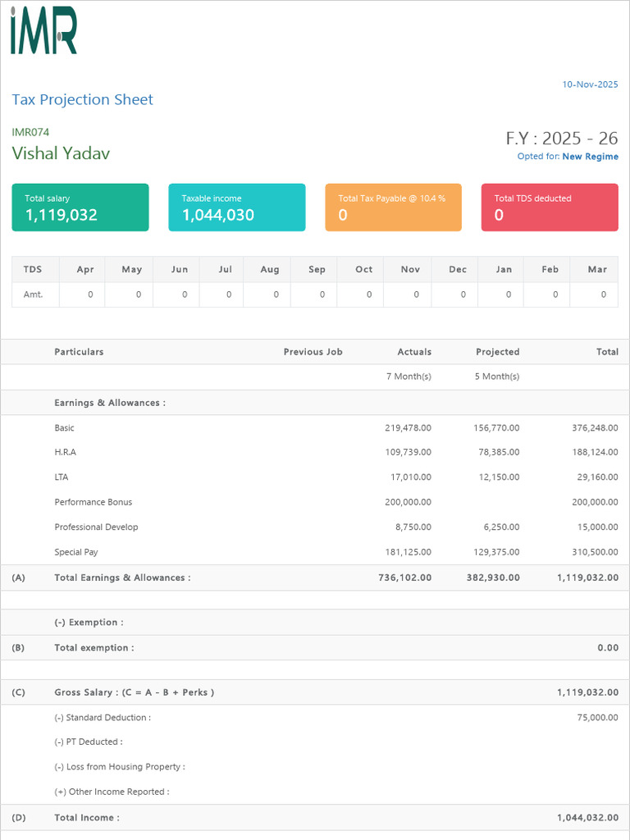
Task: Click the LTA row label
Action: point(61,477)
